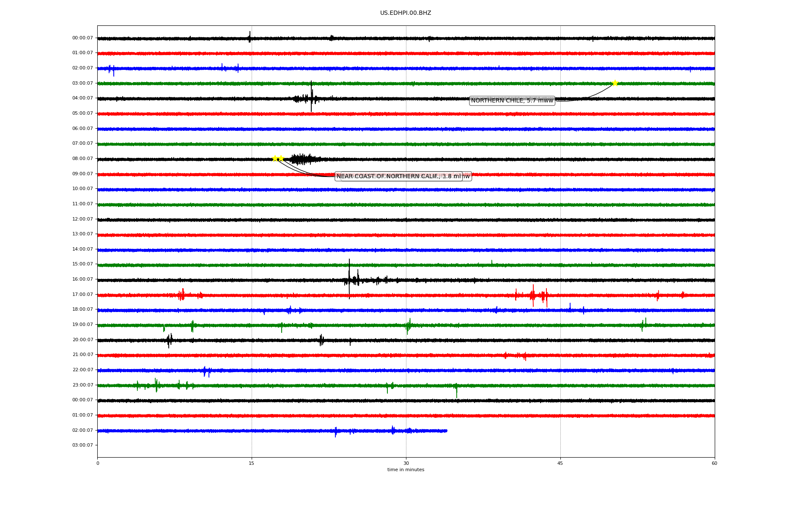This screenshot has height=508, width=812.
Task: Click the yellow star on the 03:00:07 trace
Action: [x=615, y=83]
